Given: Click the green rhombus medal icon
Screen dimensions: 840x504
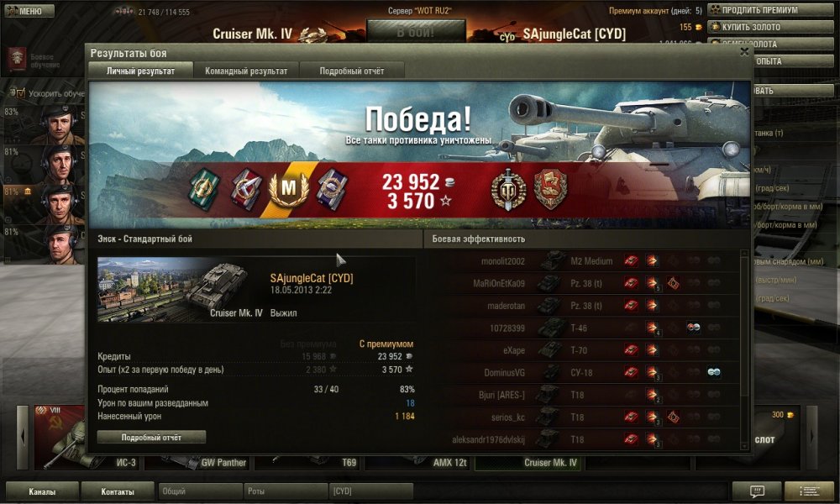Looking at the screenshot, I should click(205, 189).
